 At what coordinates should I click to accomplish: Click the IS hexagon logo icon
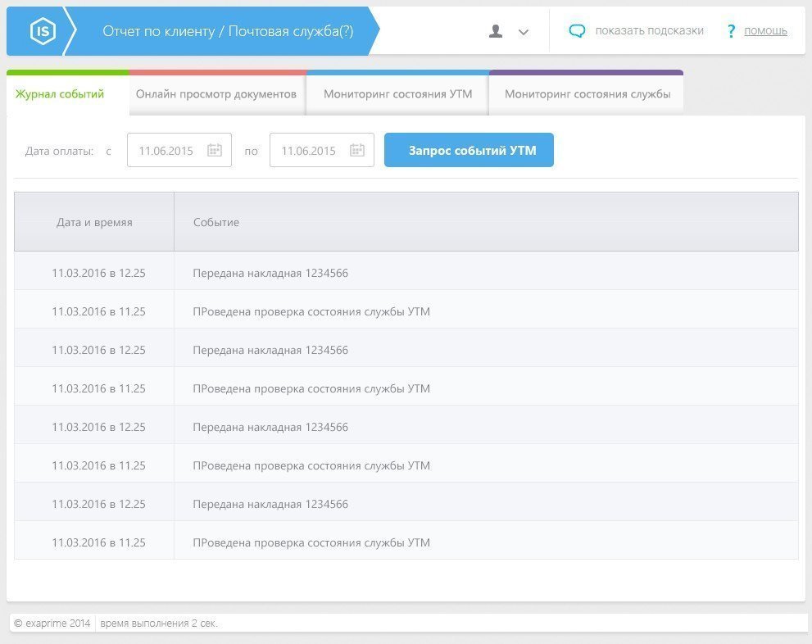click(x=43, y=31)
